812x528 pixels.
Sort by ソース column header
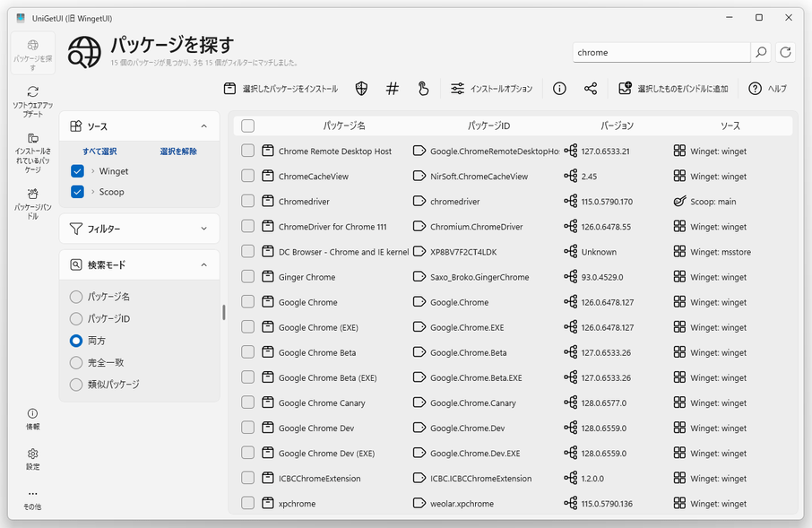(730, 126)
